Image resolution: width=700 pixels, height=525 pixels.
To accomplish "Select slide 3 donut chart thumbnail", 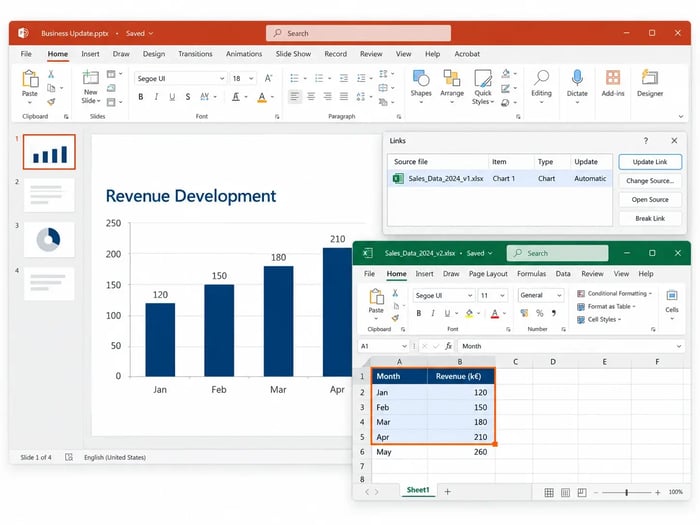I will [x=49, y=240].
